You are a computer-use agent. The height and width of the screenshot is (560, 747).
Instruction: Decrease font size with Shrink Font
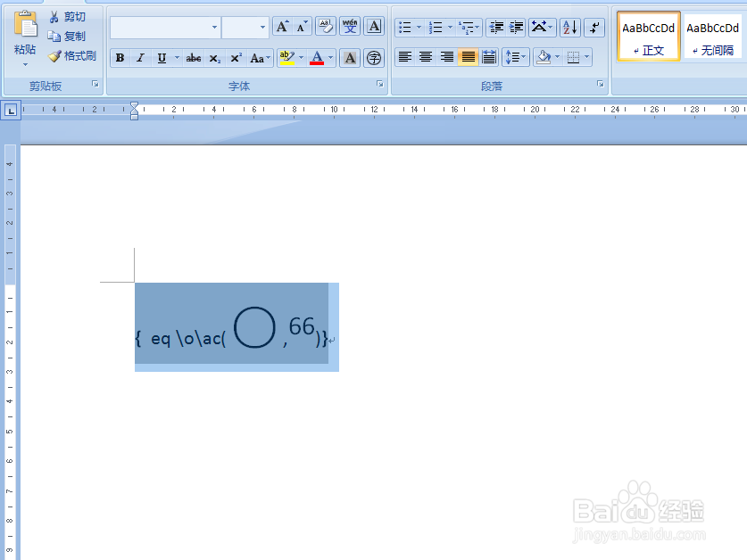[x=302, y=27]
